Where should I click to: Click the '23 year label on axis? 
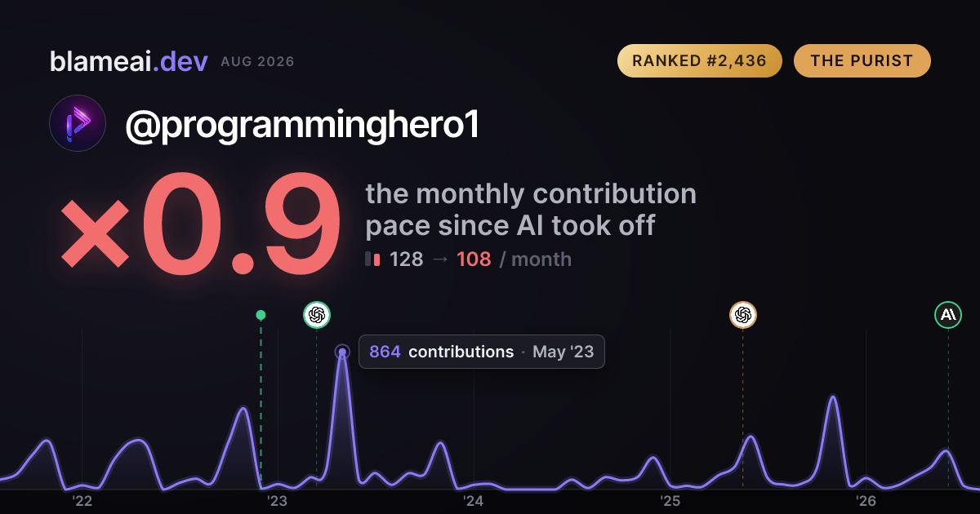(278, 501)
